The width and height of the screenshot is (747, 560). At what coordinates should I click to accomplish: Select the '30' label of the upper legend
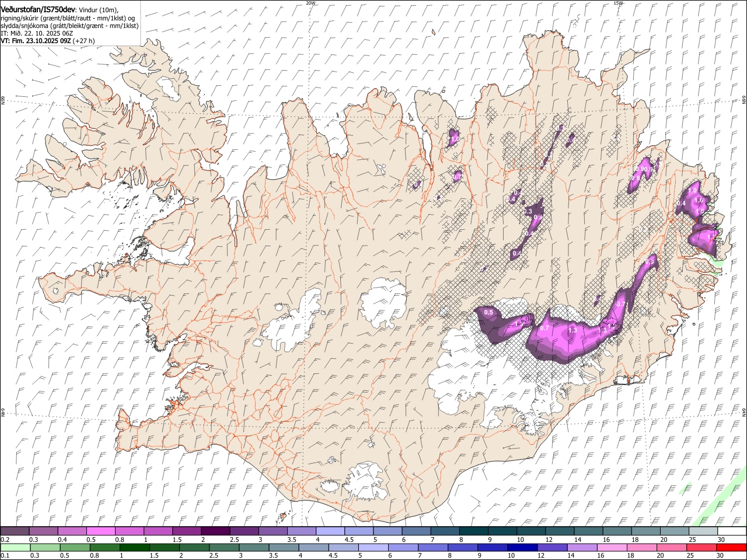721,540
